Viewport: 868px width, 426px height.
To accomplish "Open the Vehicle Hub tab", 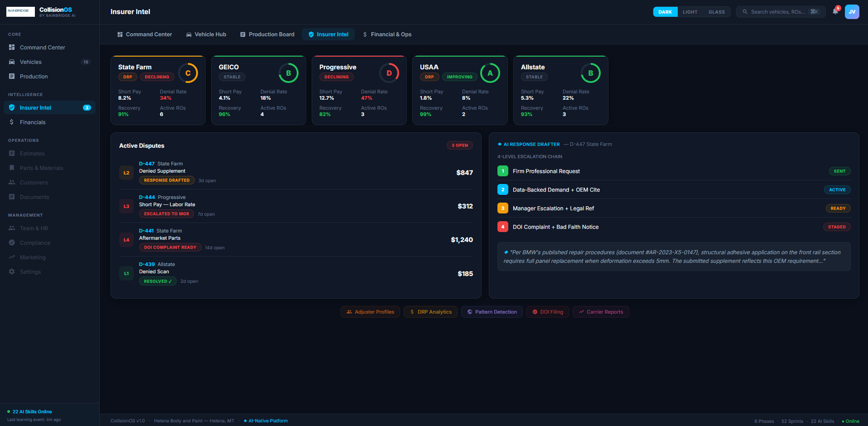I will click(206, 34).
